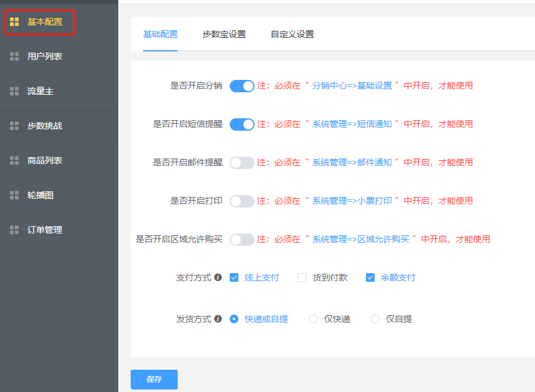Open the 自定义设置 tab
This screenshot has height=392, width=535.
292,34
